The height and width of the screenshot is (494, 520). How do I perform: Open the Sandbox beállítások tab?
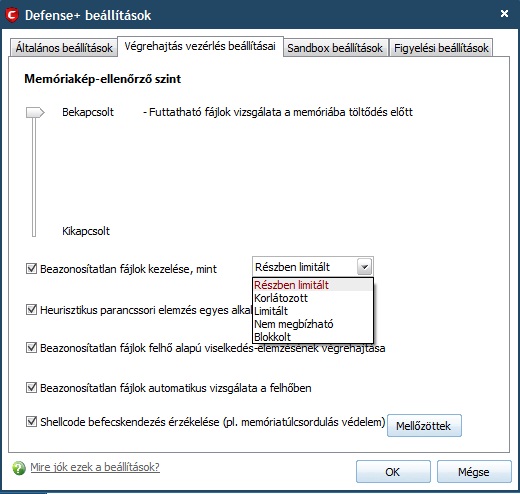tap(335, 48)
